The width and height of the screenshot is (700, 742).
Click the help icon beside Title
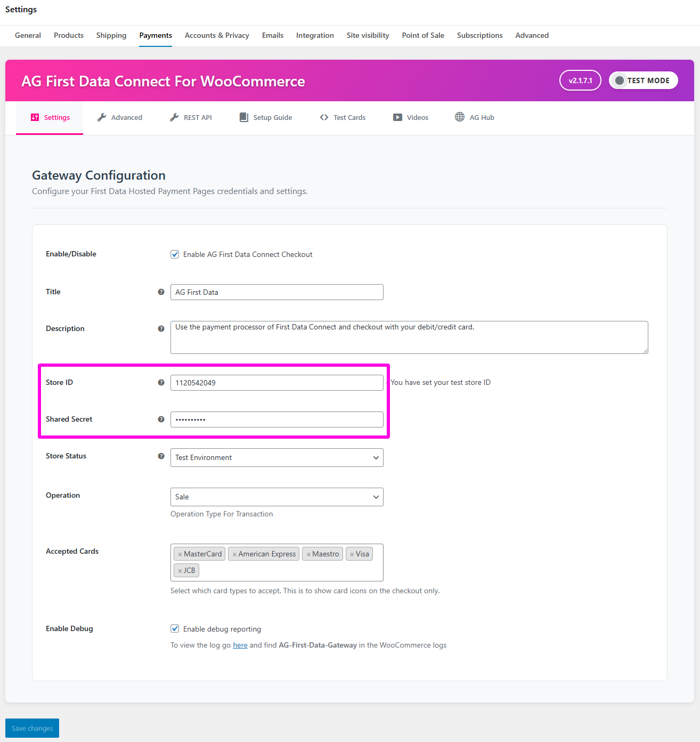tap(161, 292)
